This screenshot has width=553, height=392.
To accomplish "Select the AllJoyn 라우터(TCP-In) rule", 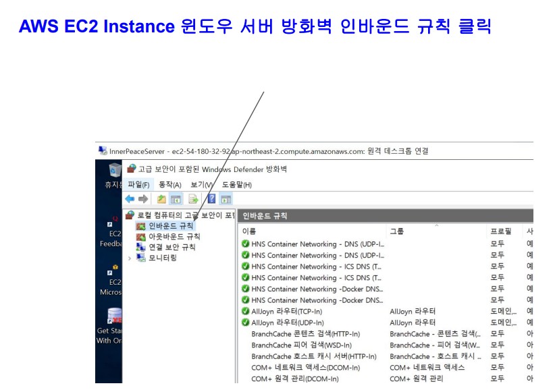I will [x=287, y=311].
